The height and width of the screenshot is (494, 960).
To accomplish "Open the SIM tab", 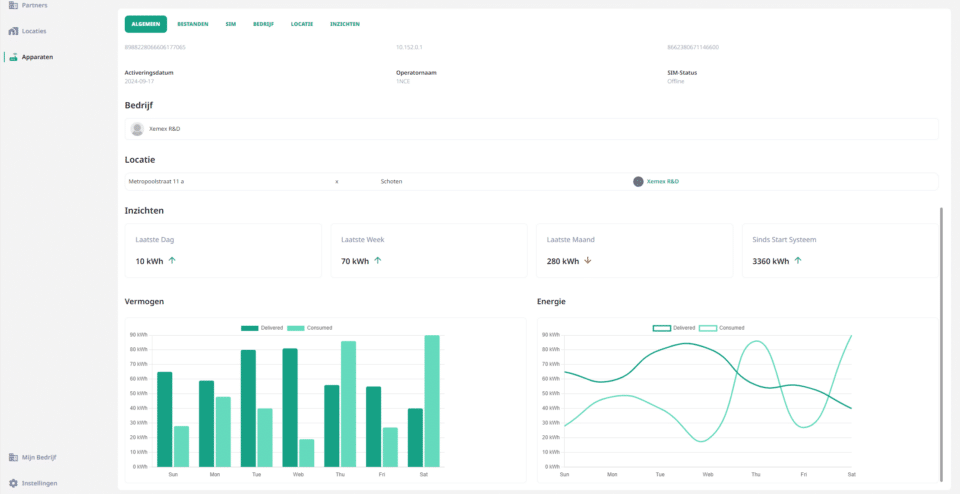I will pos(230,24).
